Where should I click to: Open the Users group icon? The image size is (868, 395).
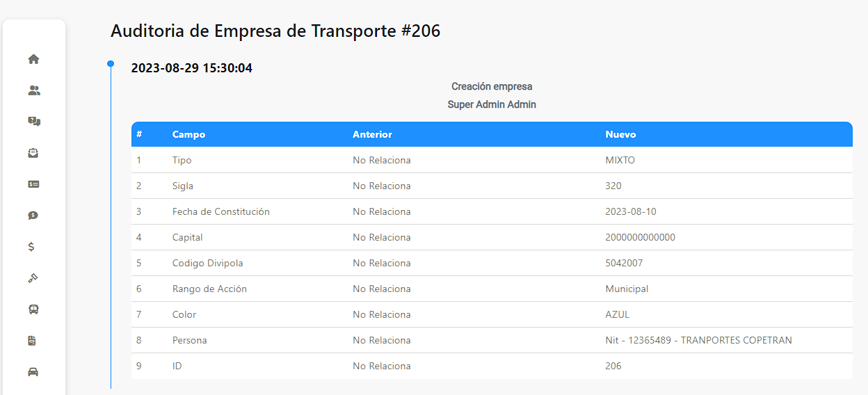pos(33,90)
